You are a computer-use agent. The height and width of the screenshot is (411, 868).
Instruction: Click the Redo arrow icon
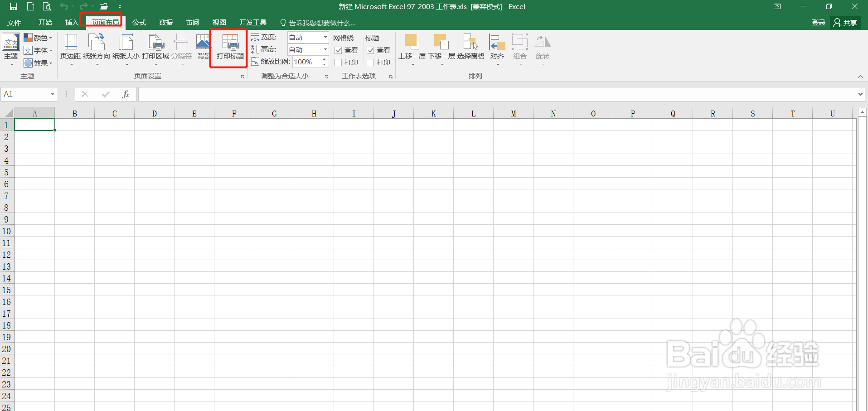[84, 6]
